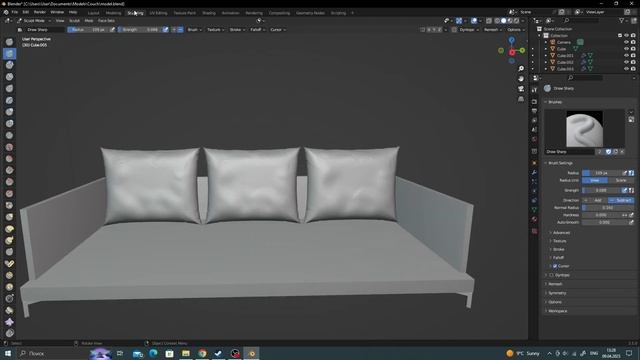Open the Options popover in the header
The image size is (640, 360).
pyautogui.click(x=515, y=30)
